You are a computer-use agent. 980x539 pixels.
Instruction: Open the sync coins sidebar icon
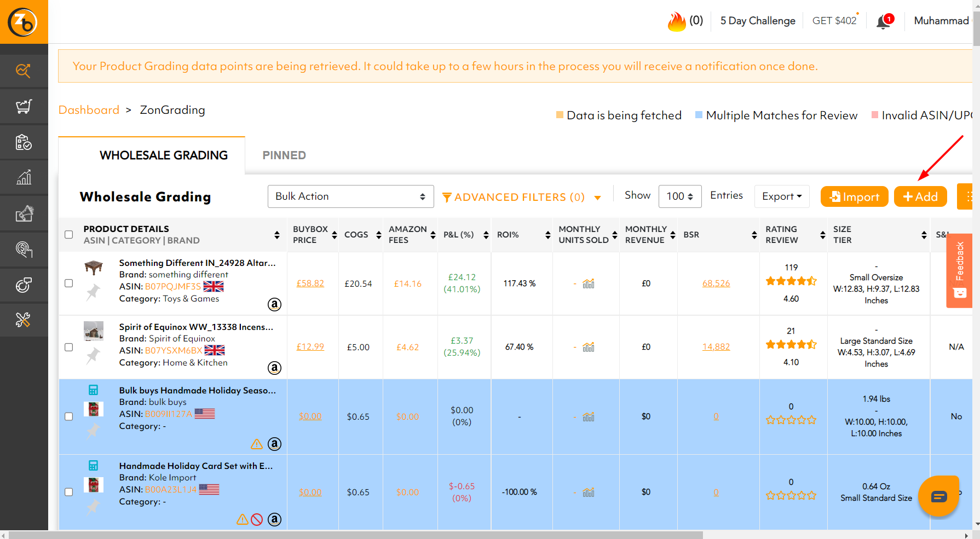pyautogui.click(x=24, y=285)
